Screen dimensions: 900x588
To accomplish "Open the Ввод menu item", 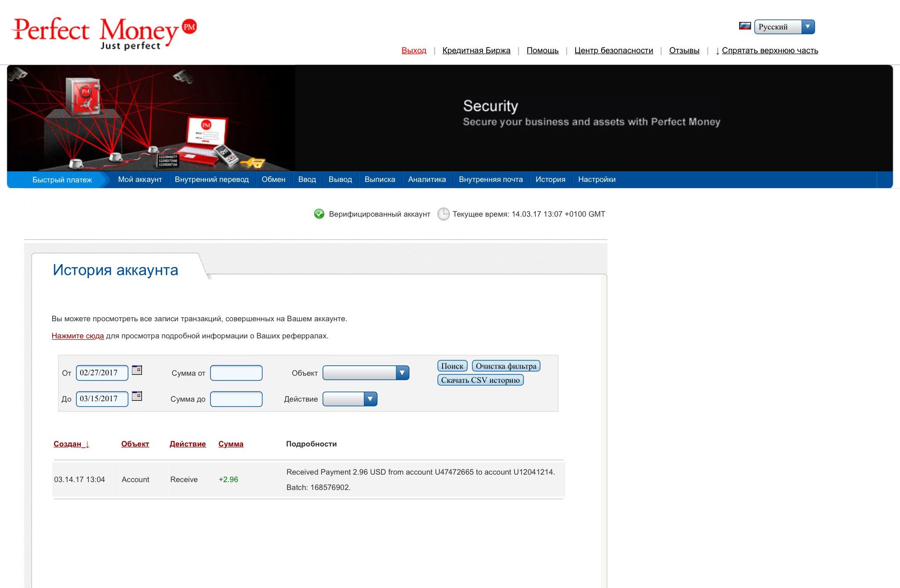I will click(307, 179).
